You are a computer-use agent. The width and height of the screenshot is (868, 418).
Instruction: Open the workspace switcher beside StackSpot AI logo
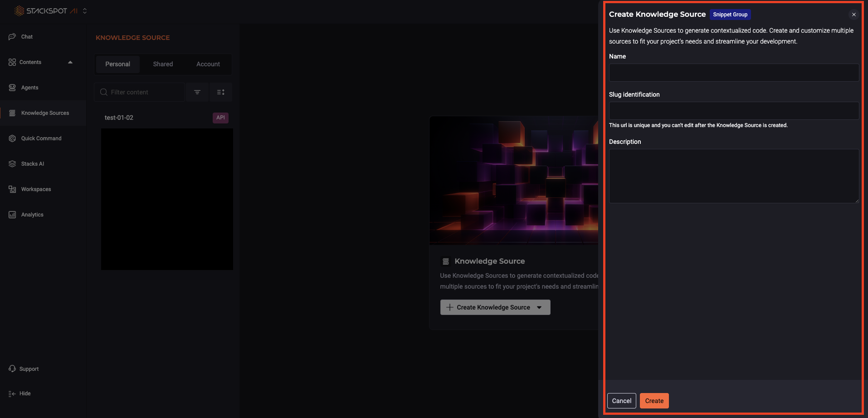click(x=85, y=10)
